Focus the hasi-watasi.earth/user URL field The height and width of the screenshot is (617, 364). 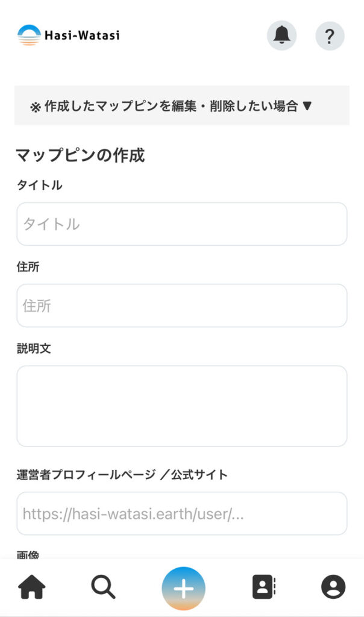[182, 513]
